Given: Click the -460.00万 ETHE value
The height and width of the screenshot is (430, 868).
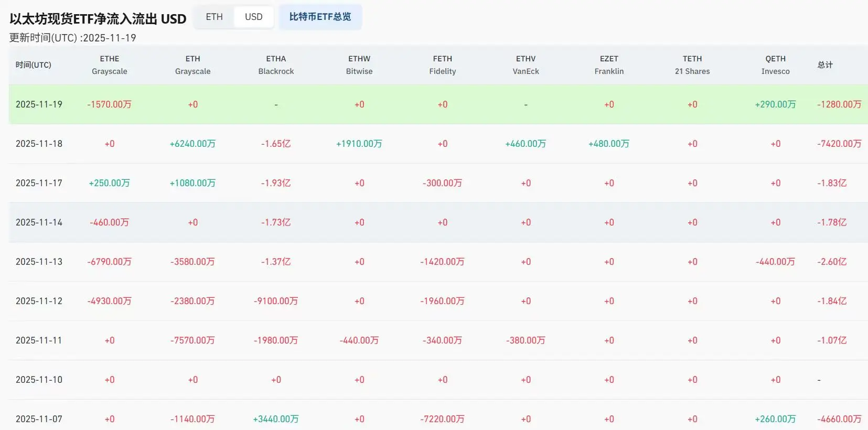Looking at the screenshot, I should (110, 222).
